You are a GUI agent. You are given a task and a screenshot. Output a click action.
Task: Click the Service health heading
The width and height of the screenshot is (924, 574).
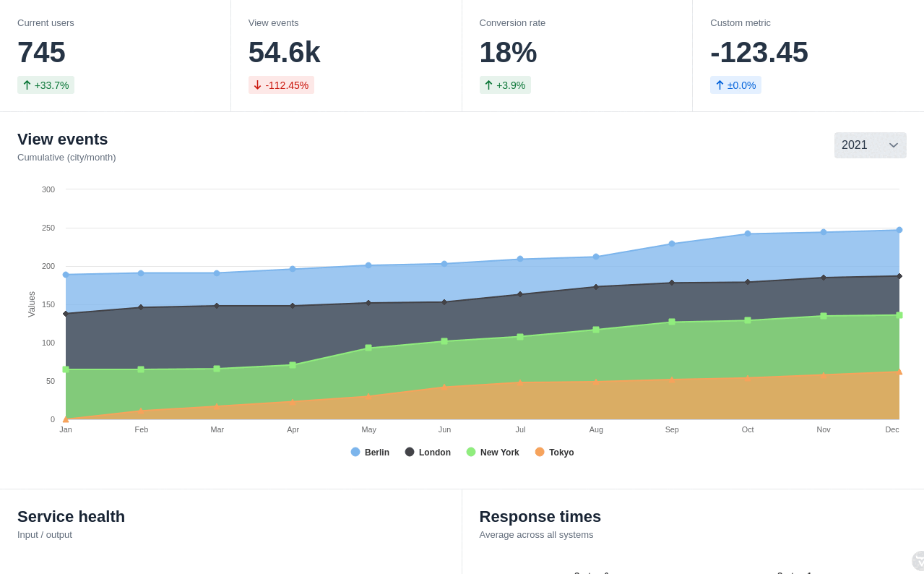click(x=71, y=516)
